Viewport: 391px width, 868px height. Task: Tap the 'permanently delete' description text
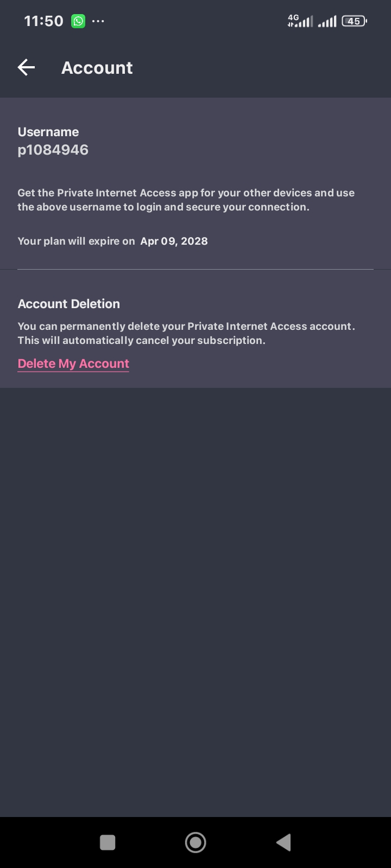[186, 333]
